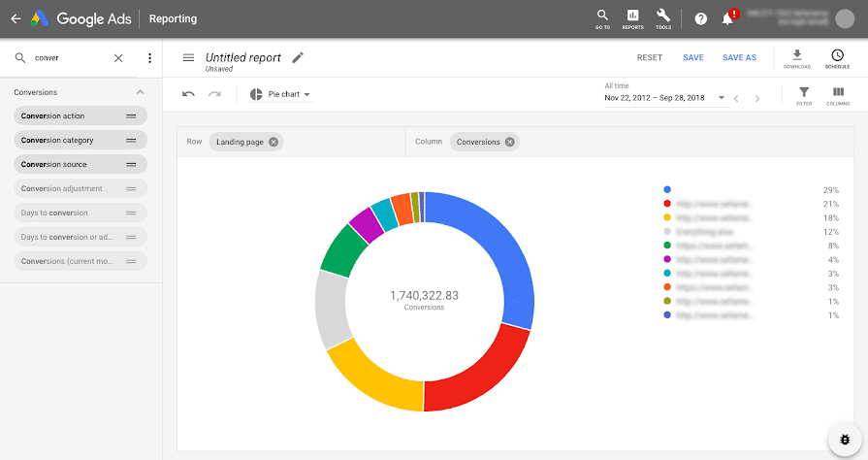Remove Landing page row chip
This screenshot has height=460, width=868.
point(273,142)
